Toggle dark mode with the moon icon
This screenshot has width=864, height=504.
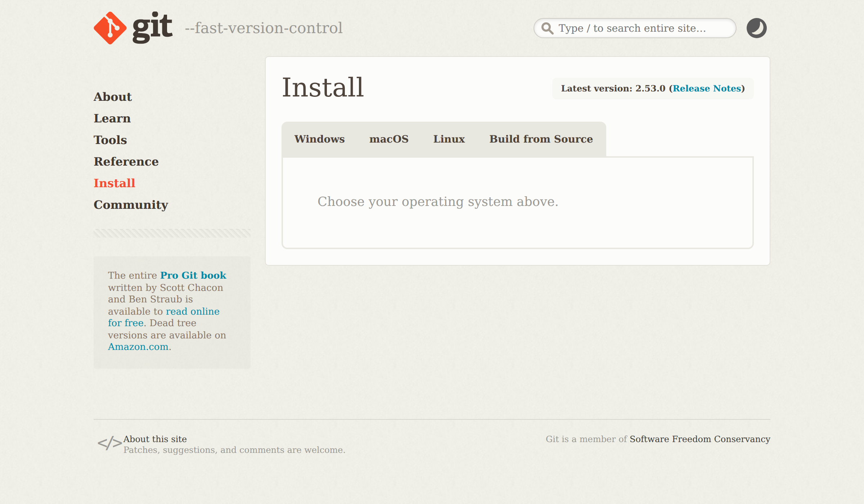click(x=756, y=28)
